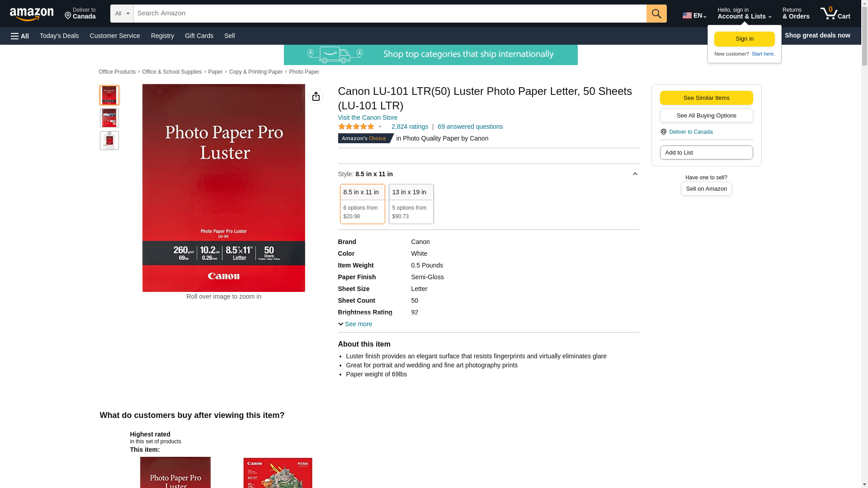Click into the Search Amazon field

coord(390,14)
